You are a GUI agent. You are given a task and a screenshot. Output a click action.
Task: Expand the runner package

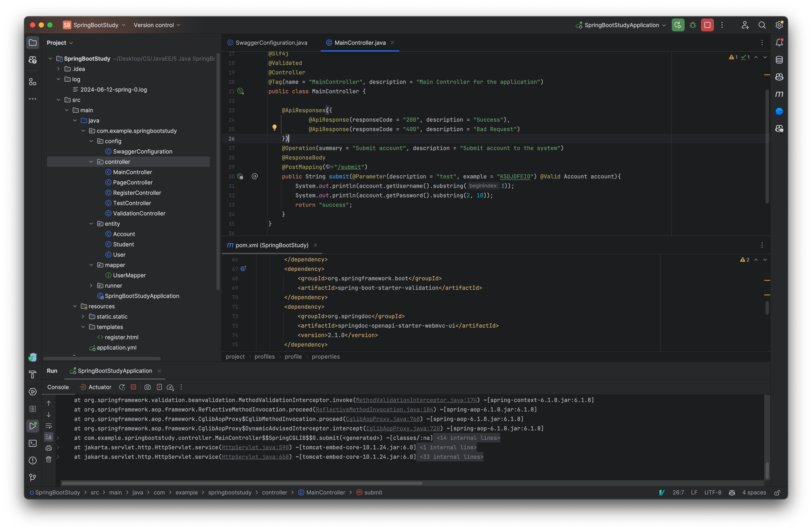[91, 286]
